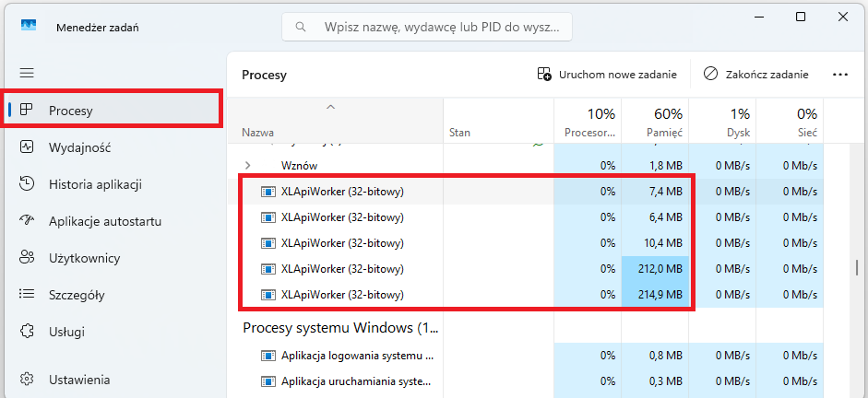Maximize the Menedżer zadań window
This screenshot has width=868, height=398.
801,17
